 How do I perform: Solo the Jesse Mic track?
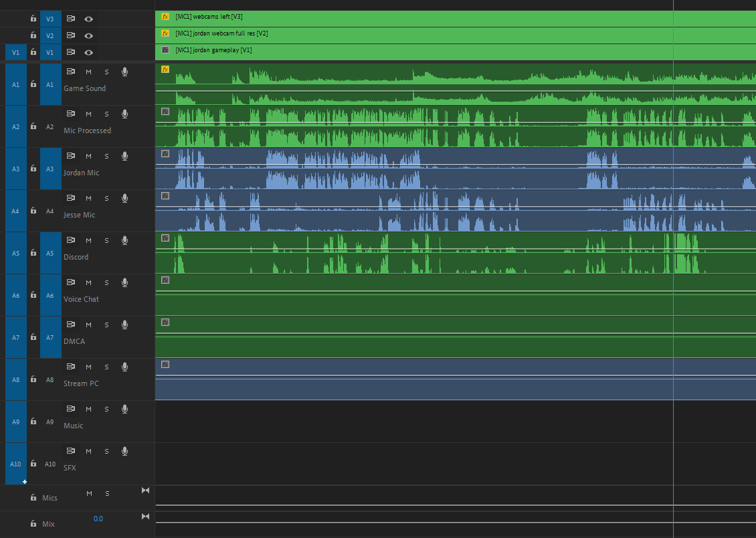[106, 198]
